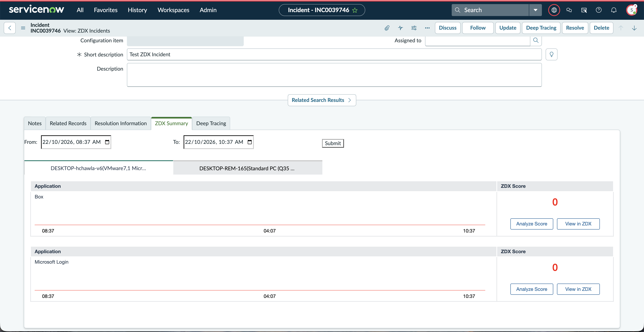Click in the Description text area

coord(334,75)
